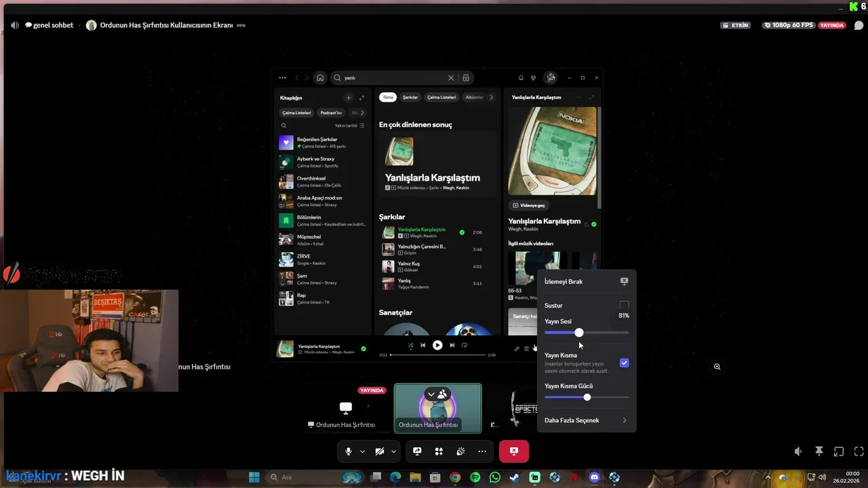Click the magnifier icon on stream

point(717,367)
